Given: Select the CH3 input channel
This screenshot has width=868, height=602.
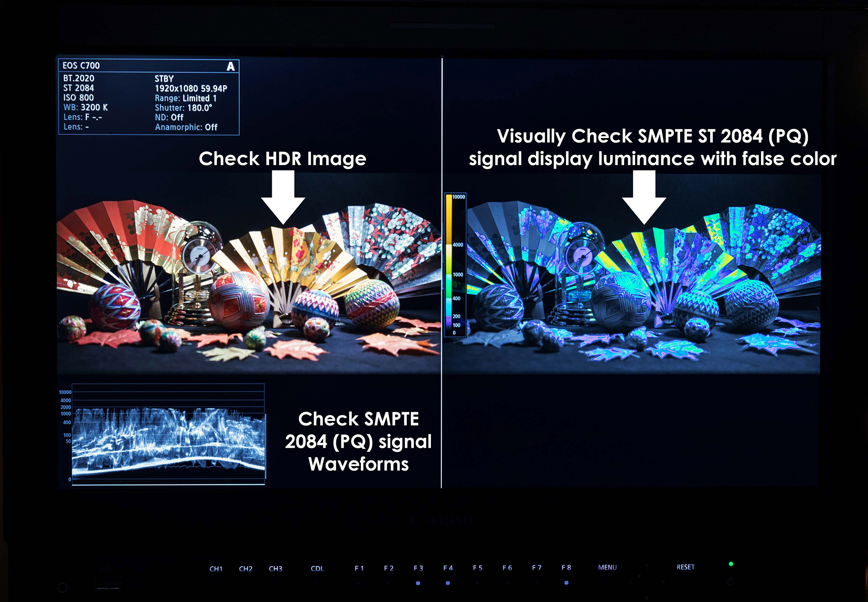Looking at the screenshot, I should (275, 569).
